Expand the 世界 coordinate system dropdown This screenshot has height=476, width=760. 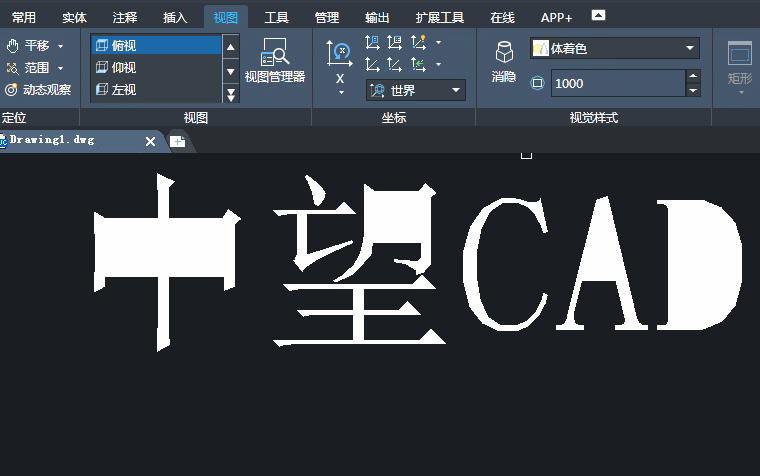(457, 90)
